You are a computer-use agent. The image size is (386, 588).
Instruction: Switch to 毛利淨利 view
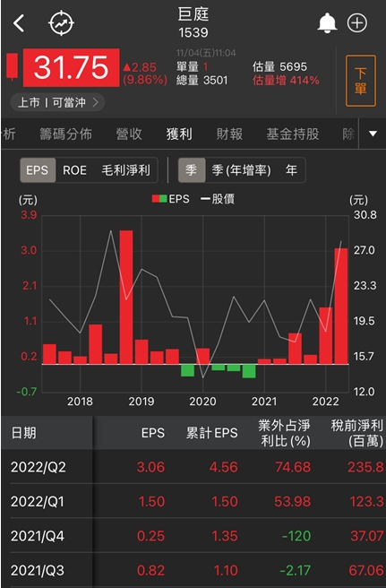click(x=125, y=170)
